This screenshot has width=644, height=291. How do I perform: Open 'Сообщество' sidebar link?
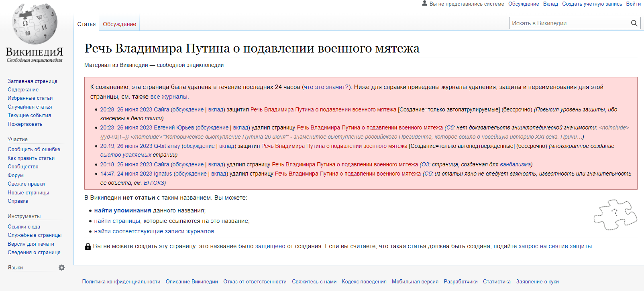pyautogui.click(x=23, y=166)
